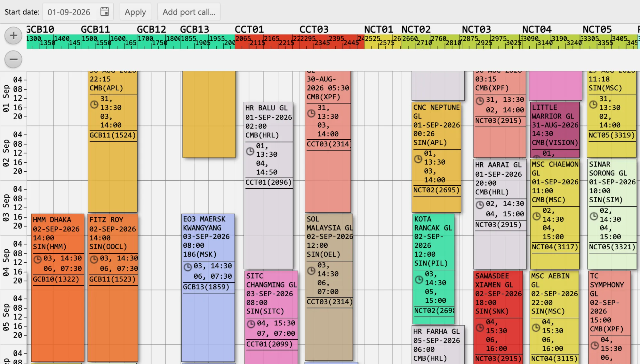
Task: Click berth label GCB10(1322)
Action: click(56, 279)
